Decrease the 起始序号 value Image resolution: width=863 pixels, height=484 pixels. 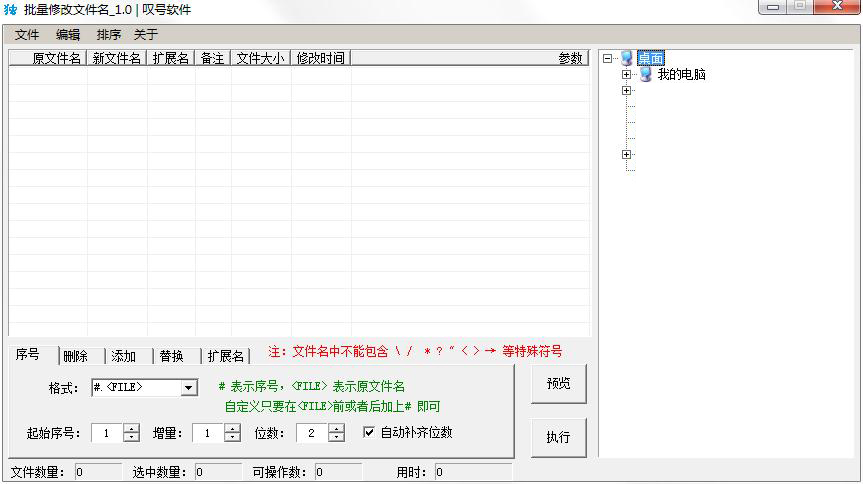tap(131, 437)
